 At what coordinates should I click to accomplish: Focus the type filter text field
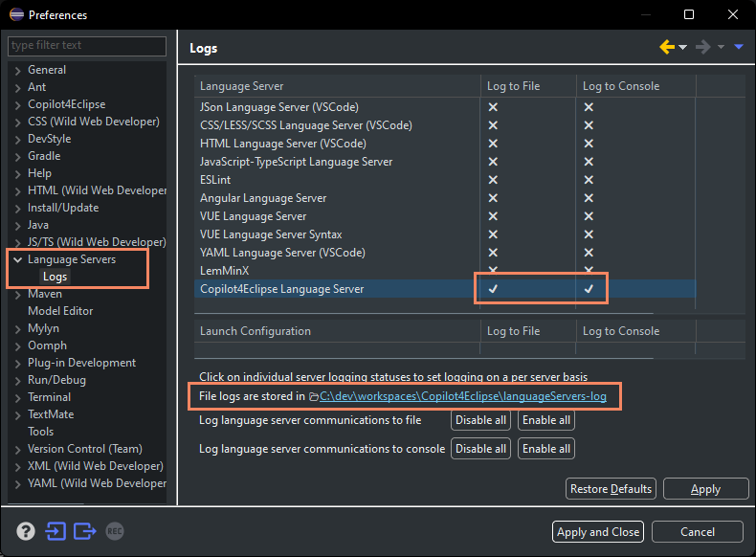click(x=87, y=45)
